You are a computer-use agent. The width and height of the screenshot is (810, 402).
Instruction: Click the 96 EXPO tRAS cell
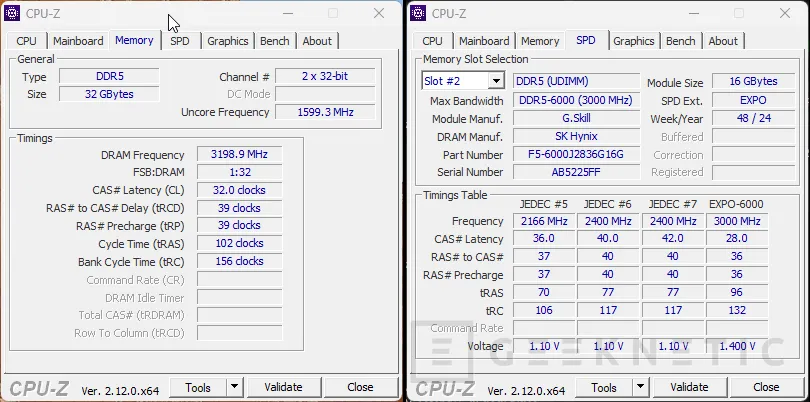(737, 292)
